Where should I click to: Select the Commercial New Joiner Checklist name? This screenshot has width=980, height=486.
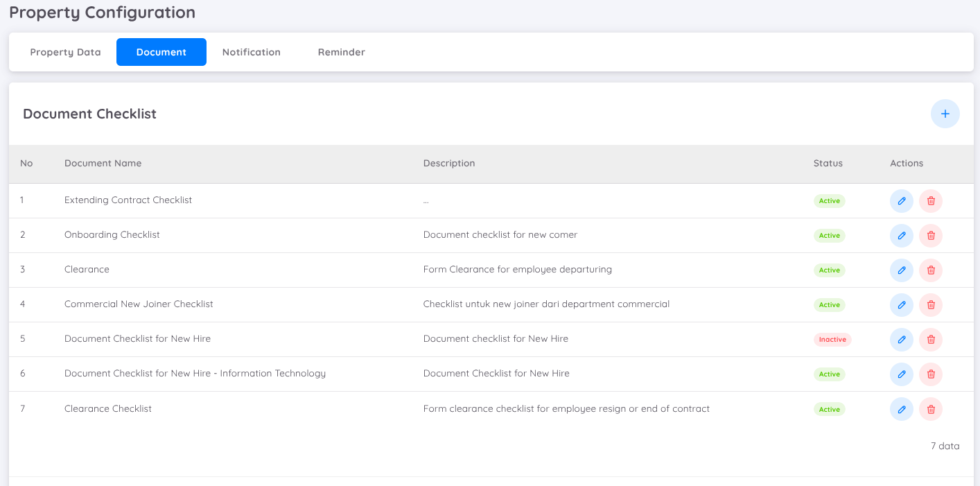pyautogui.click(x=139, y=304)
